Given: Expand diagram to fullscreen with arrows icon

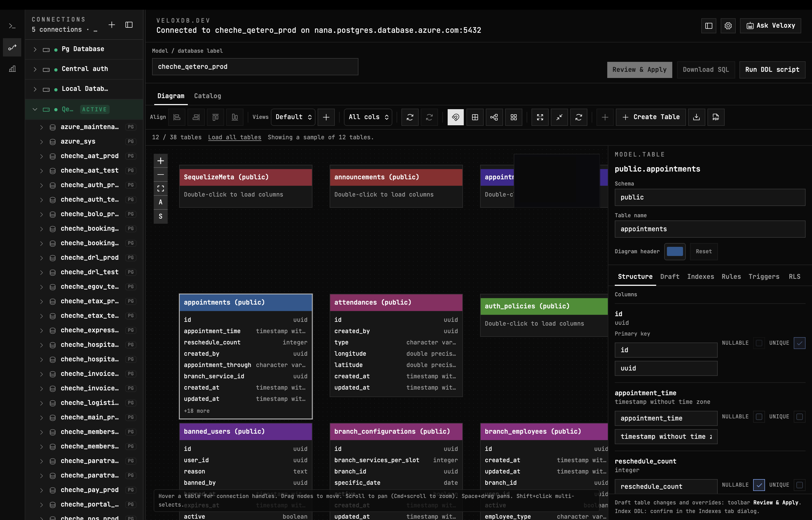Looking at the screenshot, I should pyautogui.click(x=540, y=117).
